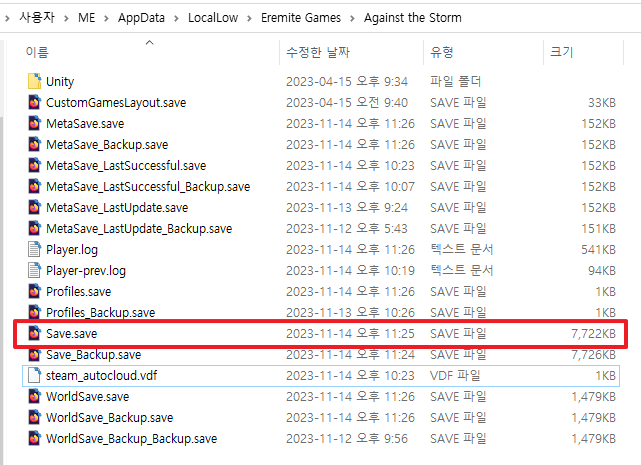Select the MetaSave_LastSuccessful.save file icon
Viewport: 641px width, 465px height.
tap(34, 165)
